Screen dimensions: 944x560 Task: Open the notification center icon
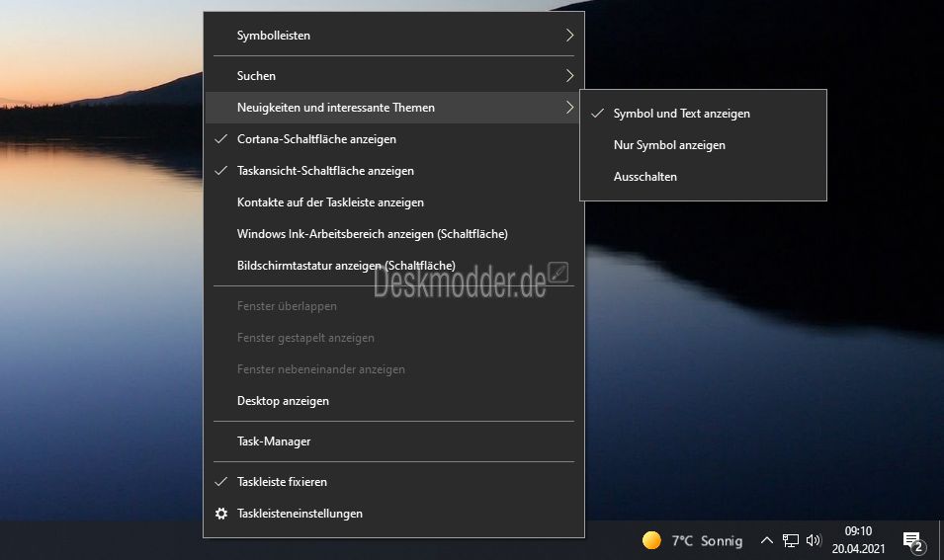click(914, 541)
